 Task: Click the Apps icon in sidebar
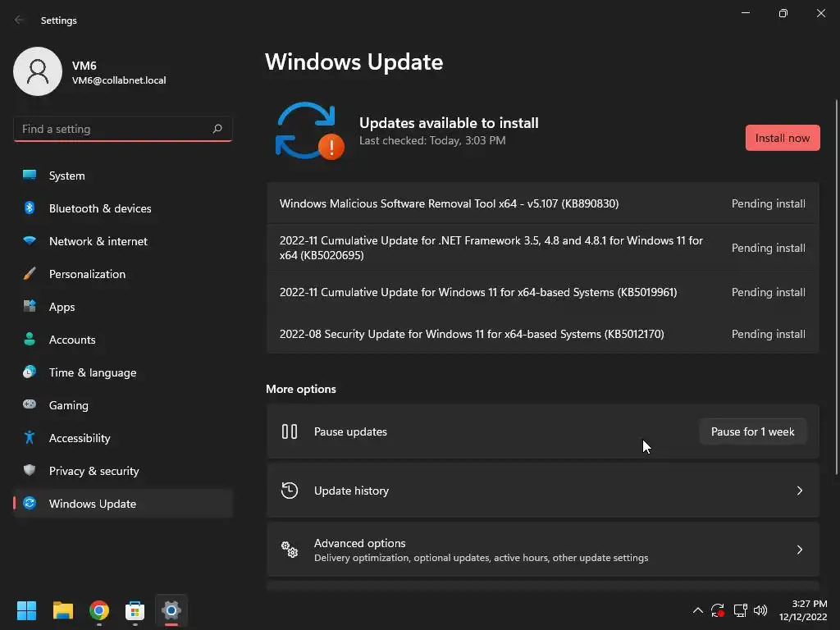30,307
